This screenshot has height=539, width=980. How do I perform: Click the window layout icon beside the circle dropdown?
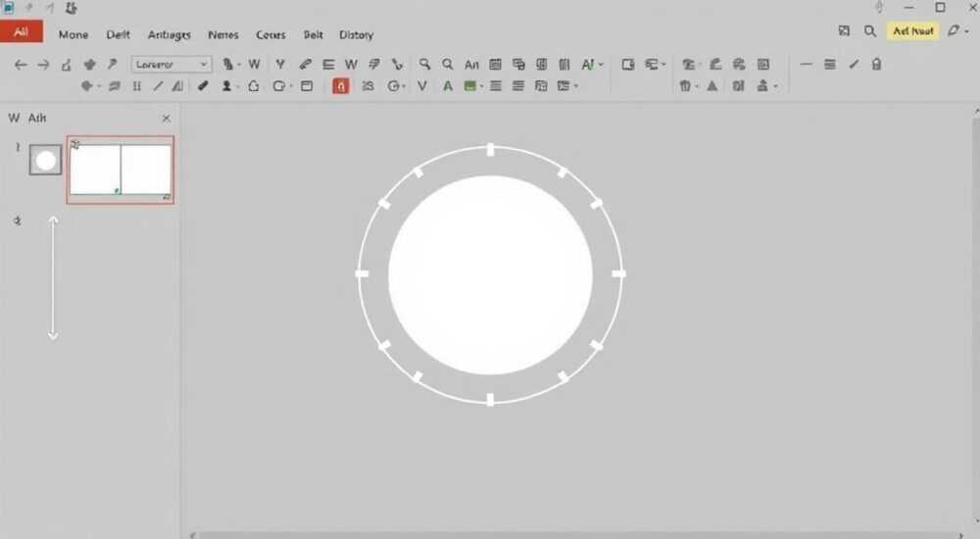[307, 86]
